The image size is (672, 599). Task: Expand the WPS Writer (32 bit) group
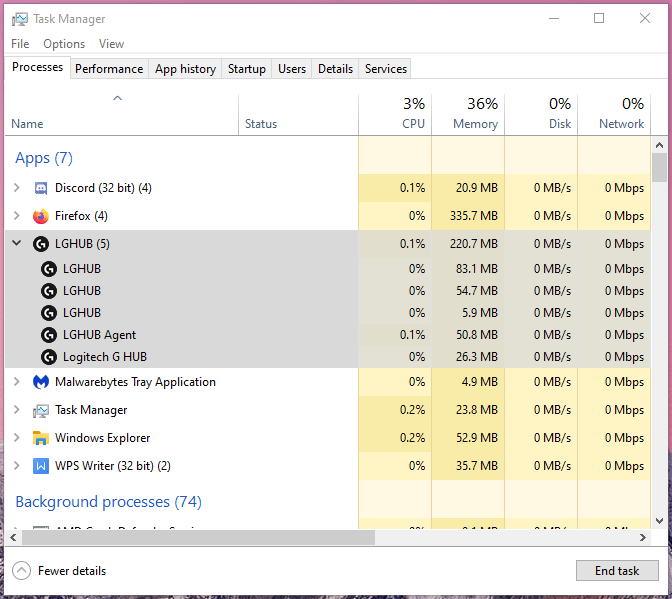pyautogui.click(x=16, y=465)
